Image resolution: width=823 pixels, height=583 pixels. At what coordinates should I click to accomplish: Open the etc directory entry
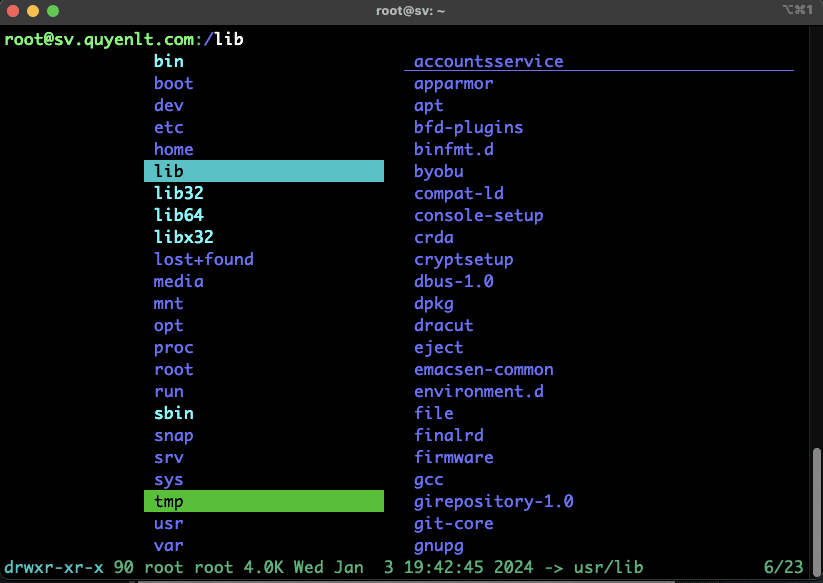pyautogui.click(x=168, y=127)
